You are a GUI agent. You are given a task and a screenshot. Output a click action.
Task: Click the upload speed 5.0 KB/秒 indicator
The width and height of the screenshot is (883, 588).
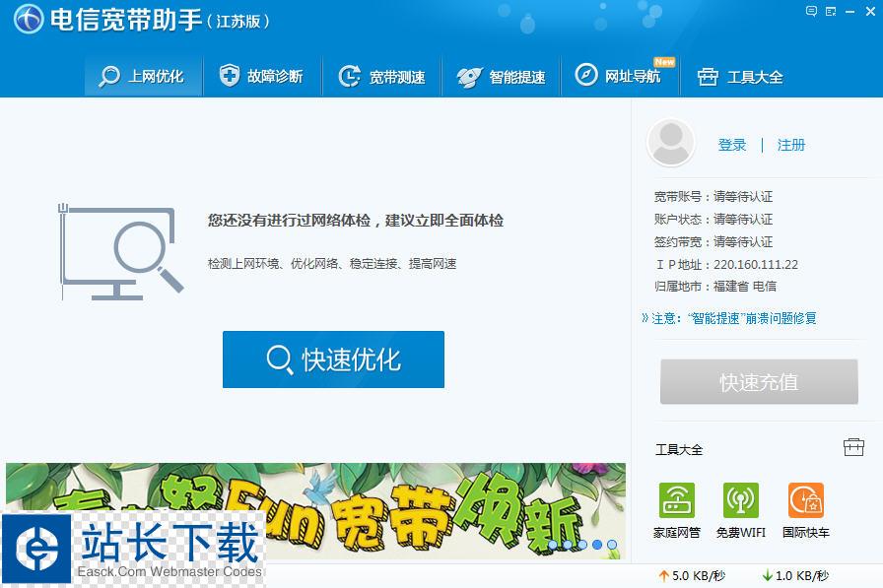tap(692, 575)
